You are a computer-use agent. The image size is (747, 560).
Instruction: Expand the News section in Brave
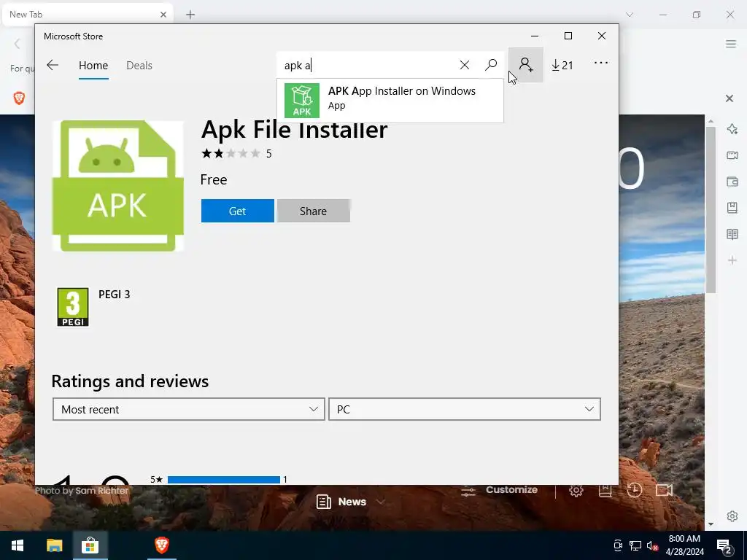(x=351, y=502)
